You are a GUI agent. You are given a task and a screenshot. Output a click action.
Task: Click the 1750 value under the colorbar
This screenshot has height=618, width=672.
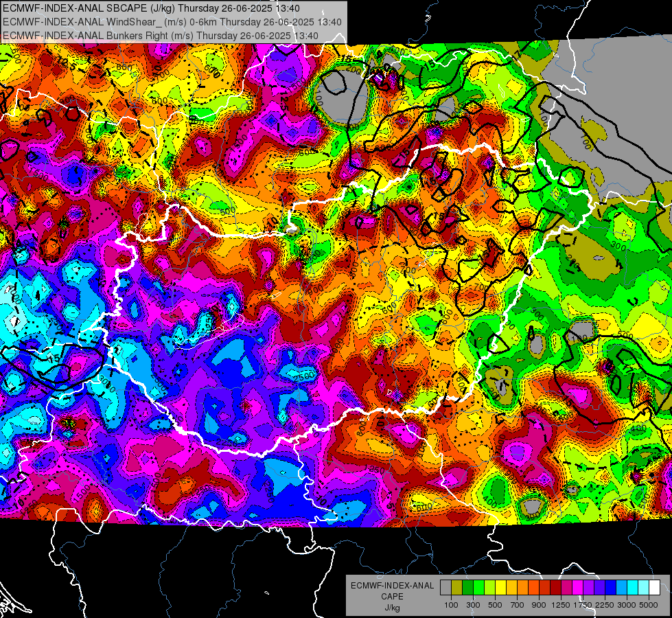point(583,605)
